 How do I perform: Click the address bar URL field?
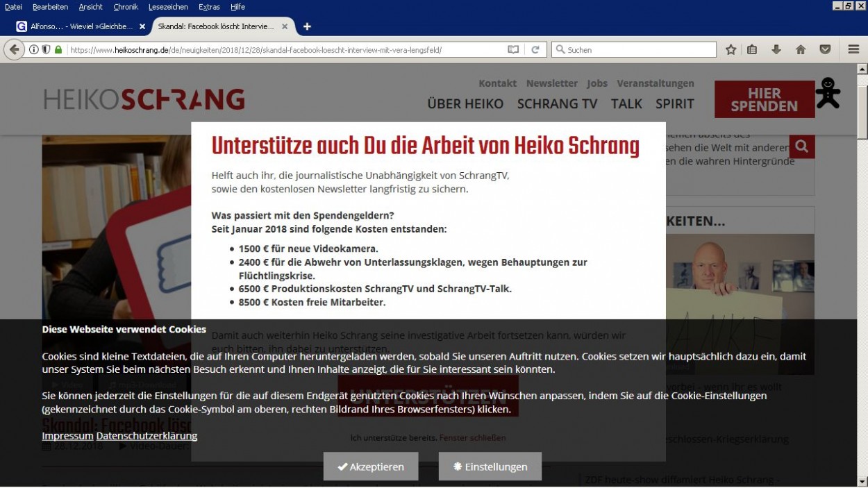(x=278, y=49)
